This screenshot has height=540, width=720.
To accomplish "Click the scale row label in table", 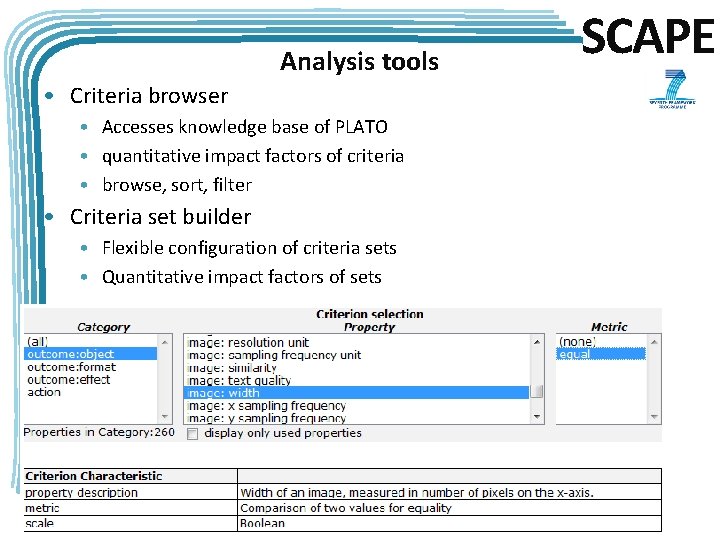I will coord(39,523).
